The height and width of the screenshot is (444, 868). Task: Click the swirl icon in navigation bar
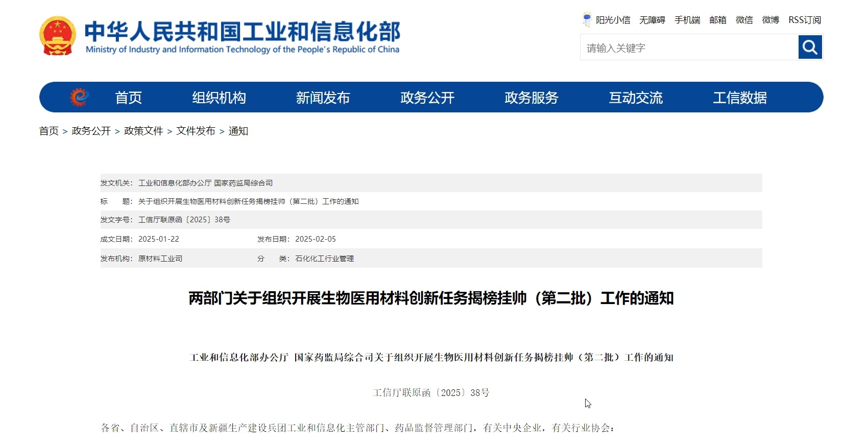click(x=79, y=97)
